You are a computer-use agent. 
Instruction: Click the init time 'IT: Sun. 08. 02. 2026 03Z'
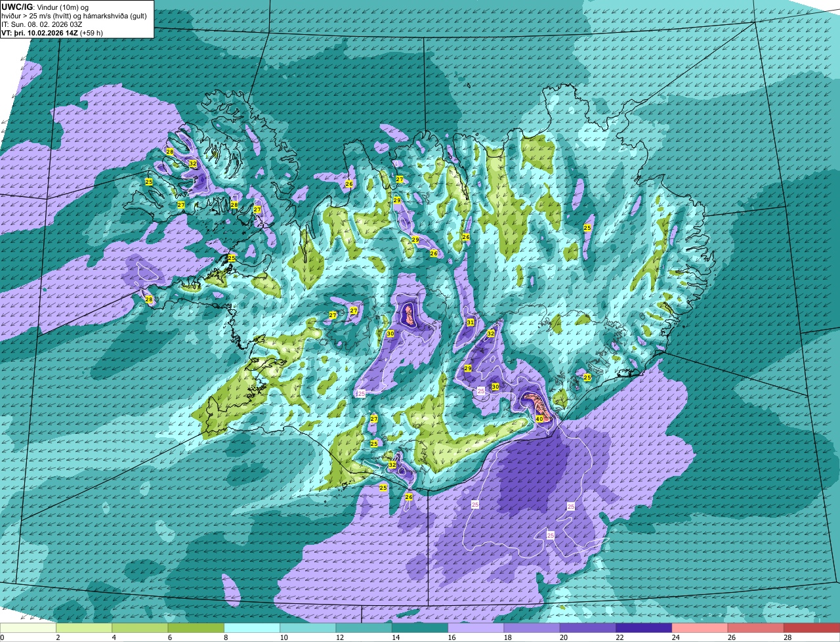pos(41,24)
